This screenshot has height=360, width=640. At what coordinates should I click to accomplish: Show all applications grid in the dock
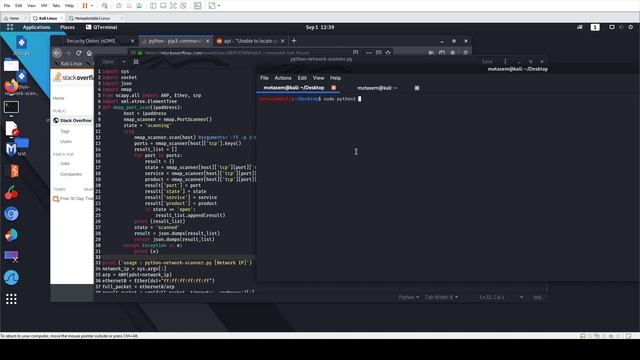11,299
